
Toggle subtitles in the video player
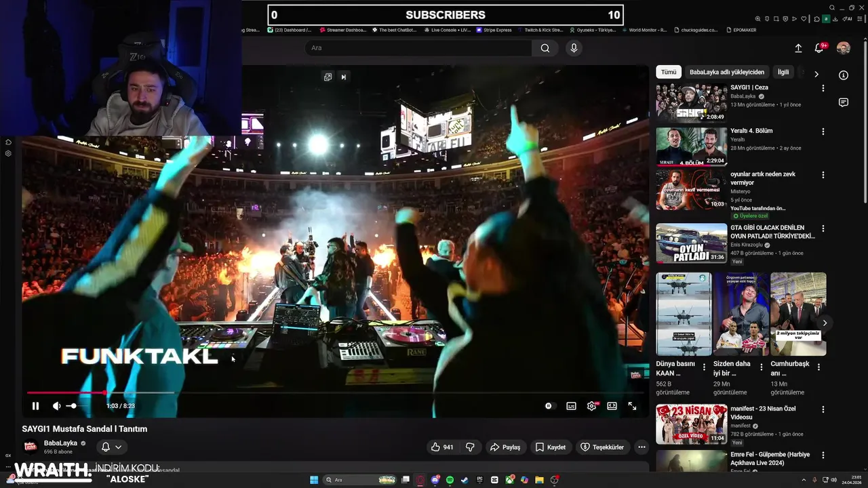[x=571, y=406]
